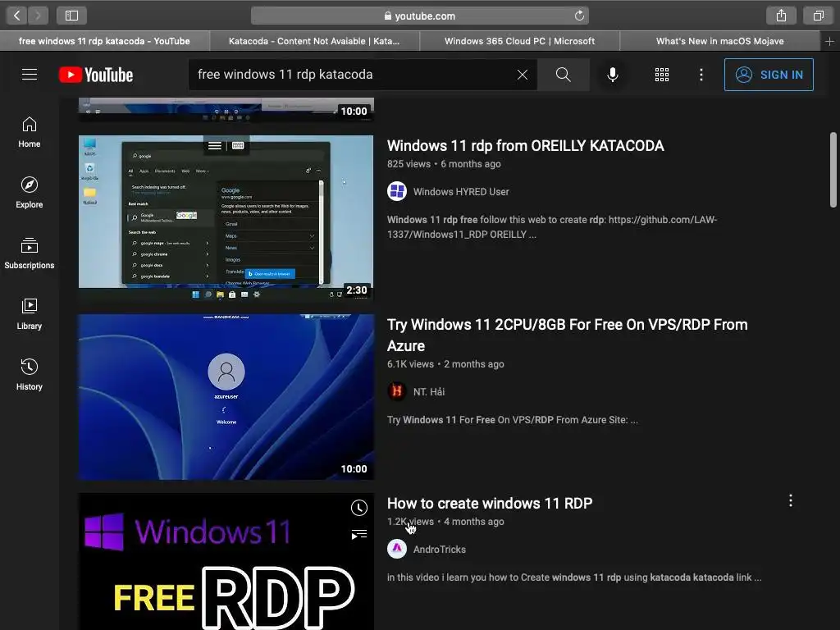Screen dimensions: 840x630
Task: Click the SIGN IN button
Action: pos(769,75)
